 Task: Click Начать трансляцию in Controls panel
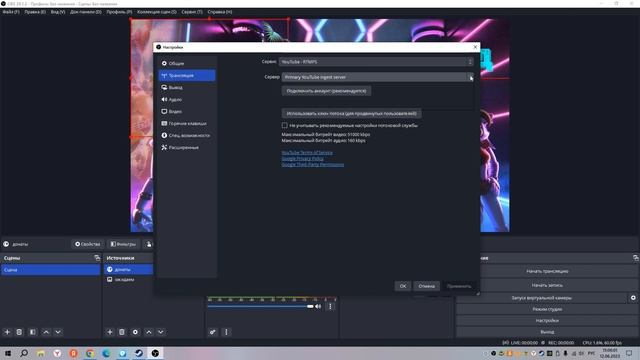coord(547,271)
